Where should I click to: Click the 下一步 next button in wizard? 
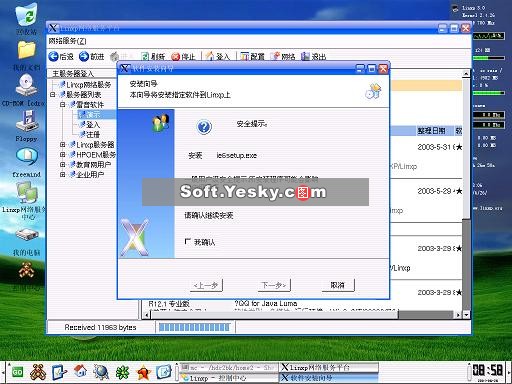click(x=273, y=285)
